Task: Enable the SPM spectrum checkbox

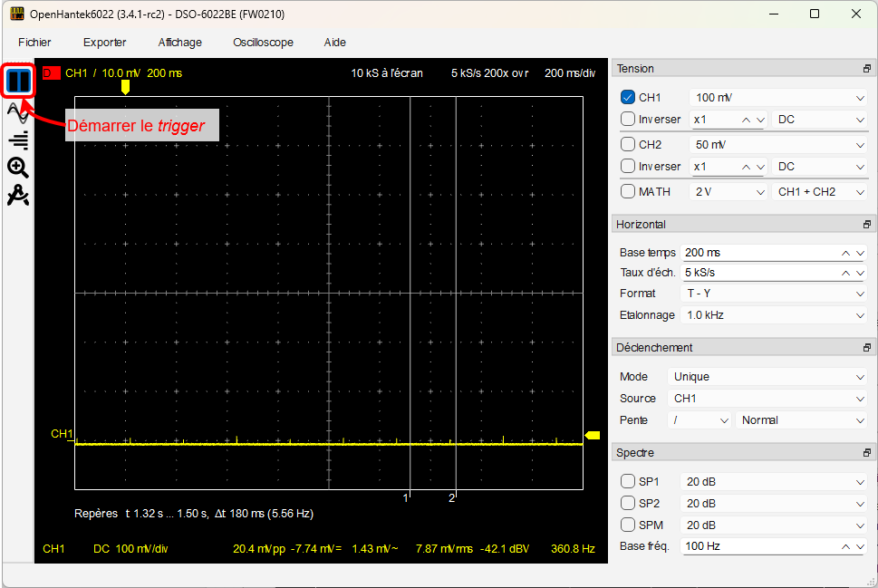Action: (x=628, y=525)
